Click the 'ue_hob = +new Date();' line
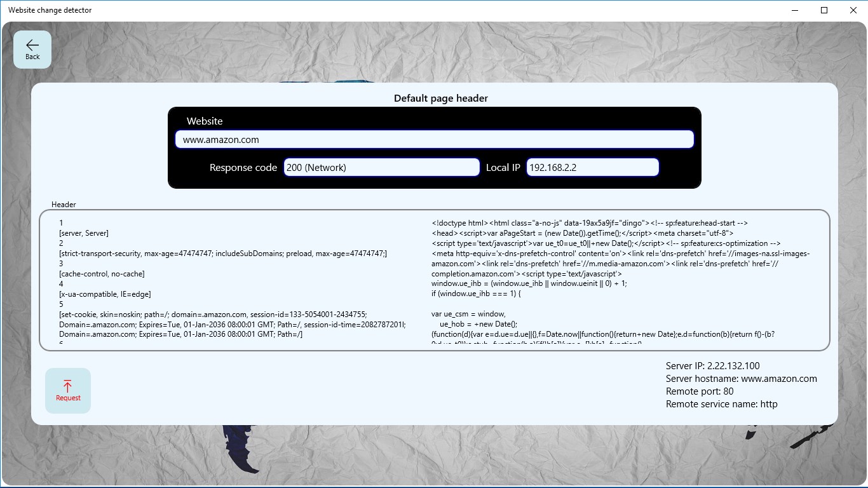Screen dimensions: 868x488 (478, 324)
